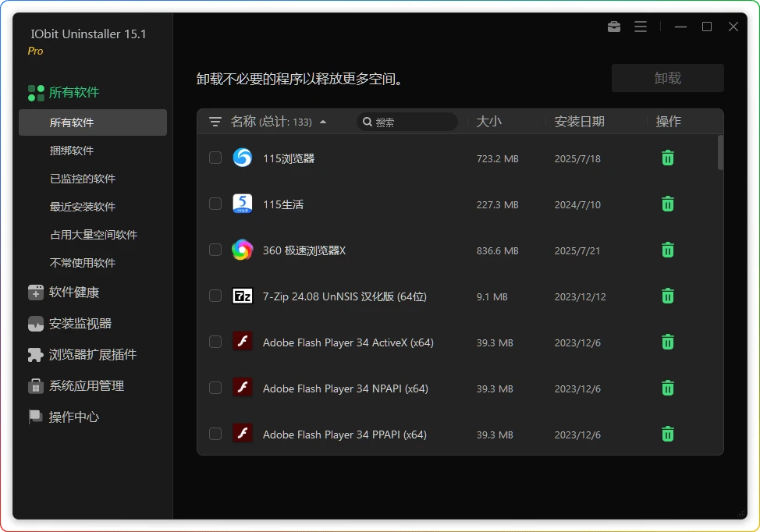Click the trash icon beside 115生活
Screen dimensions: 760x532
[667, 204]
